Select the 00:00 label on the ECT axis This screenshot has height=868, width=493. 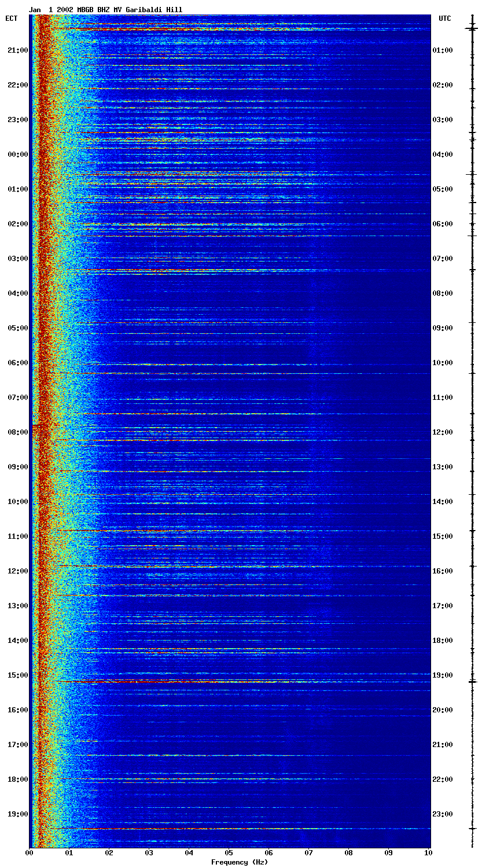17,155
